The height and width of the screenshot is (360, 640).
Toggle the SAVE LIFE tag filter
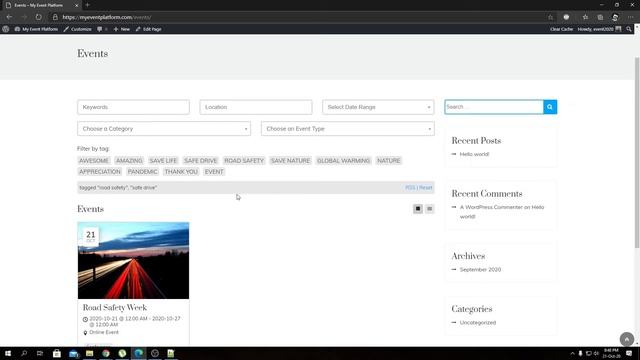[163, 161]
